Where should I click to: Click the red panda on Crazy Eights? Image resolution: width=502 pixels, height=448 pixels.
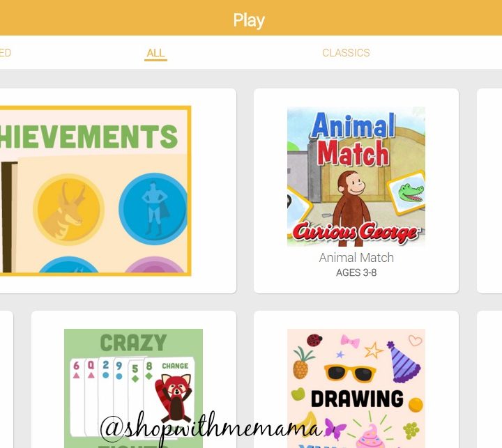(174, 396)
